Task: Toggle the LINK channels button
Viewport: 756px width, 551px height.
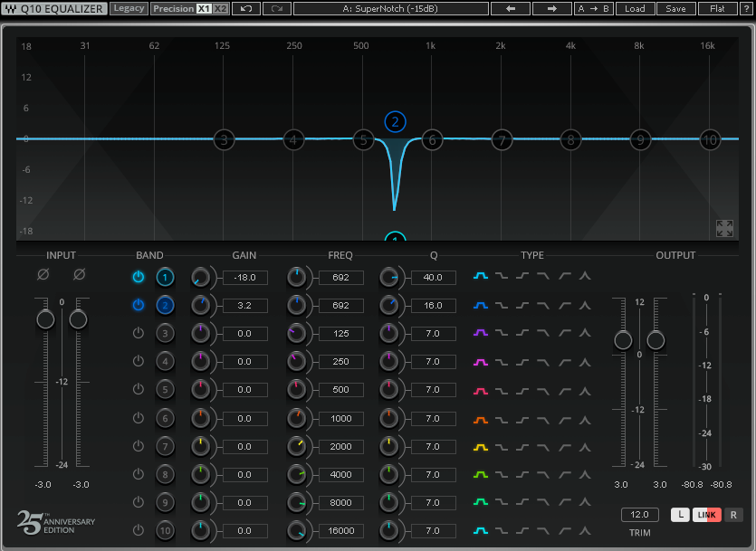Action: click(x=707, y=515)
